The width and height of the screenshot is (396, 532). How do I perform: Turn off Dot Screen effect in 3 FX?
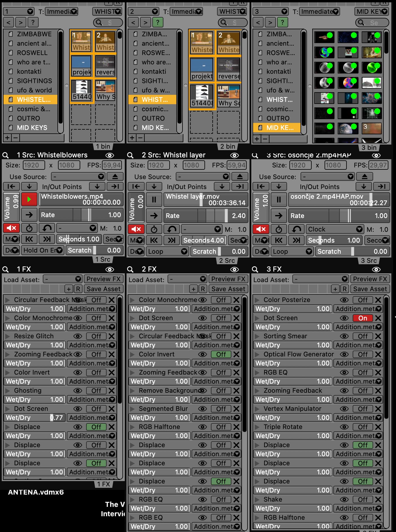pyautogui.click(x=362, y=318)
